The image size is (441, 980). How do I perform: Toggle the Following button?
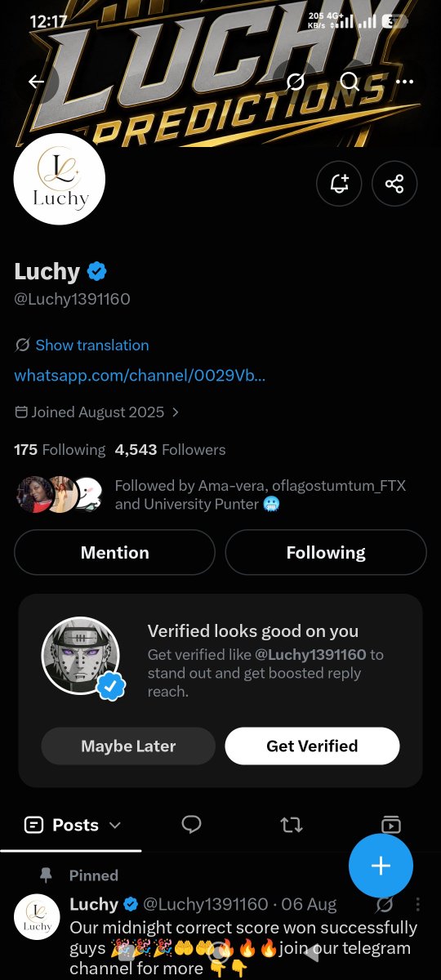[x=326, y=553]
